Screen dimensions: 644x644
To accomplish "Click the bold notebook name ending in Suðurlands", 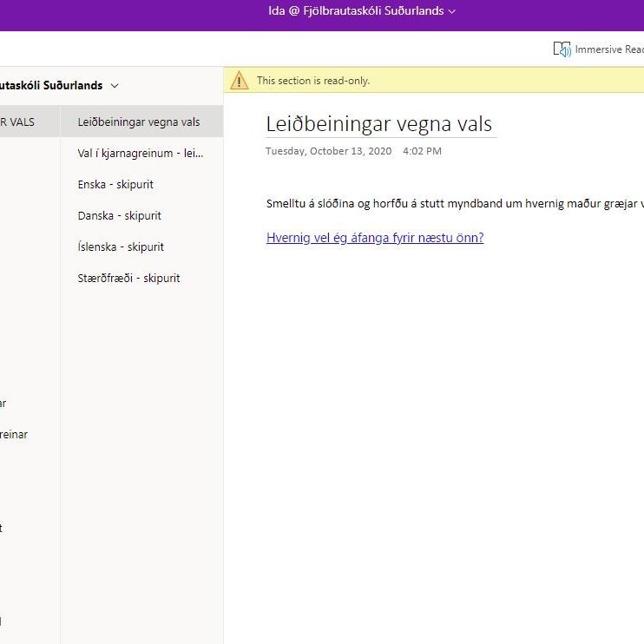I will coord(50,86).
